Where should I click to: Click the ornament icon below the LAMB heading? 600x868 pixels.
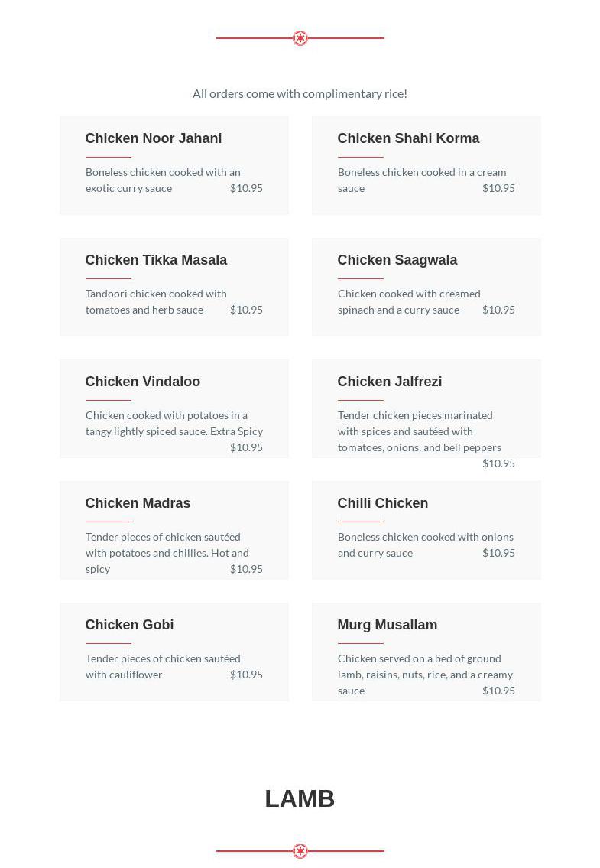[300, 851]
